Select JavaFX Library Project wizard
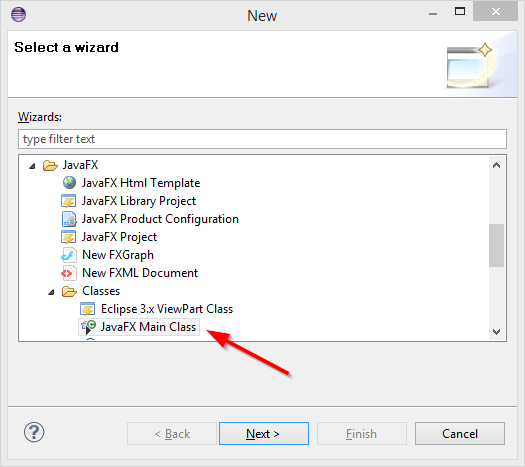The width and height of the screenshot is (525, 467). pyautogui.click(x=139, y=201)
